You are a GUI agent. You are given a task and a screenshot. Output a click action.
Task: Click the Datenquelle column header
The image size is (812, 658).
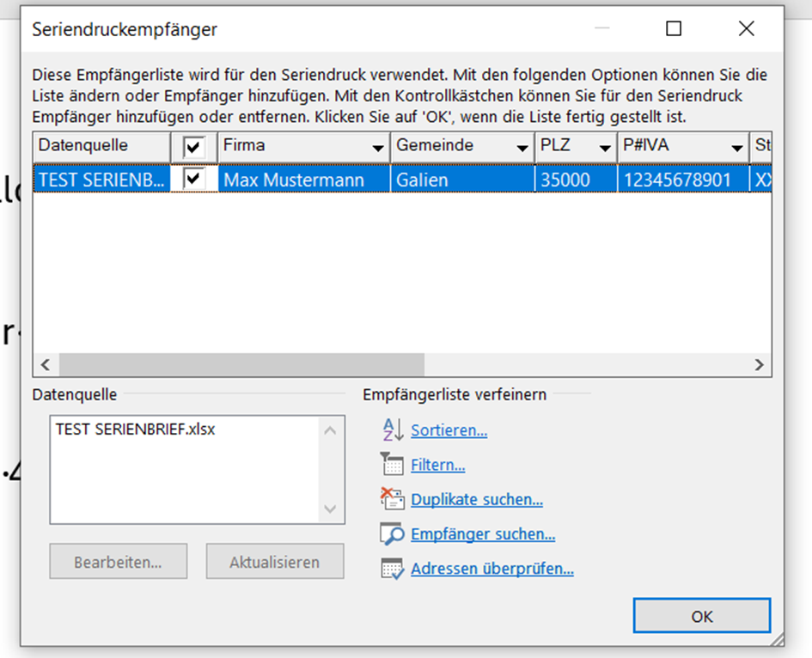(101, 147)
